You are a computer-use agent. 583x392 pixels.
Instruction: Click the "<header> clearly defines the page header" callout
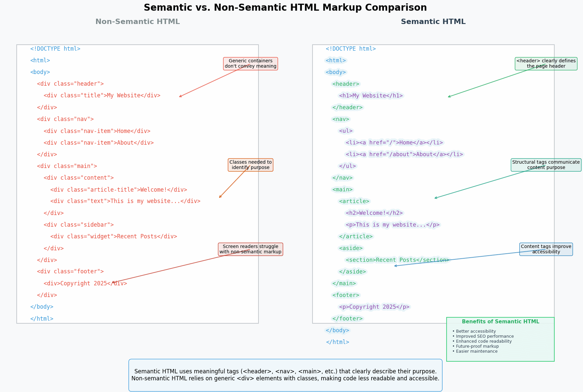546,64
